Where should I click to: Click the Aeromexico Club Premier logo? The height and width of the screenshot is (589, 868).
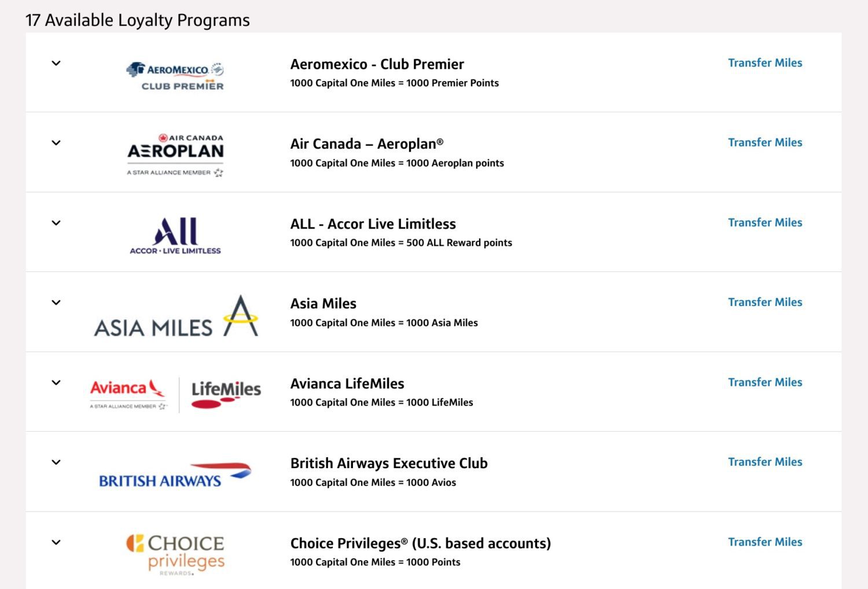click(175, 74)
